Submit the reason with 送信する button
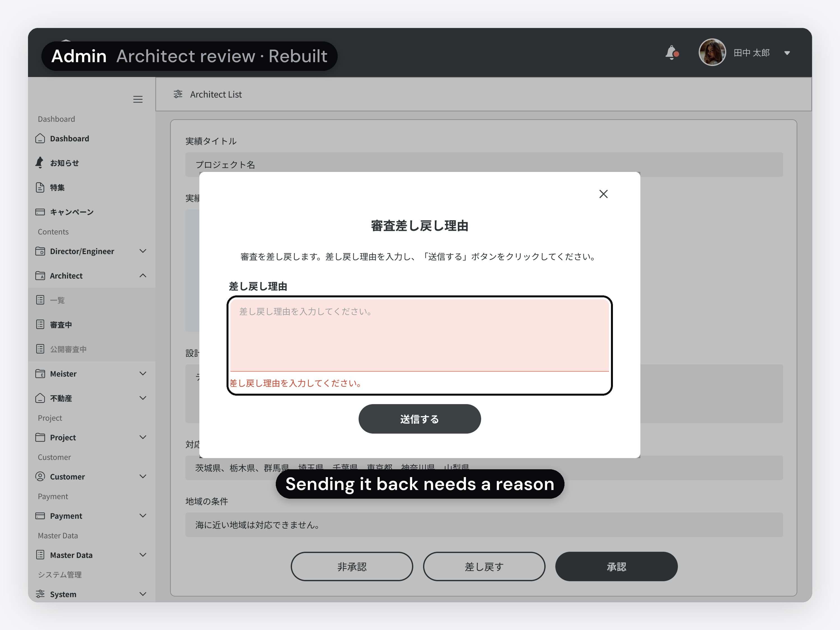Screen dimensions: 840x630 coord(419,419)
